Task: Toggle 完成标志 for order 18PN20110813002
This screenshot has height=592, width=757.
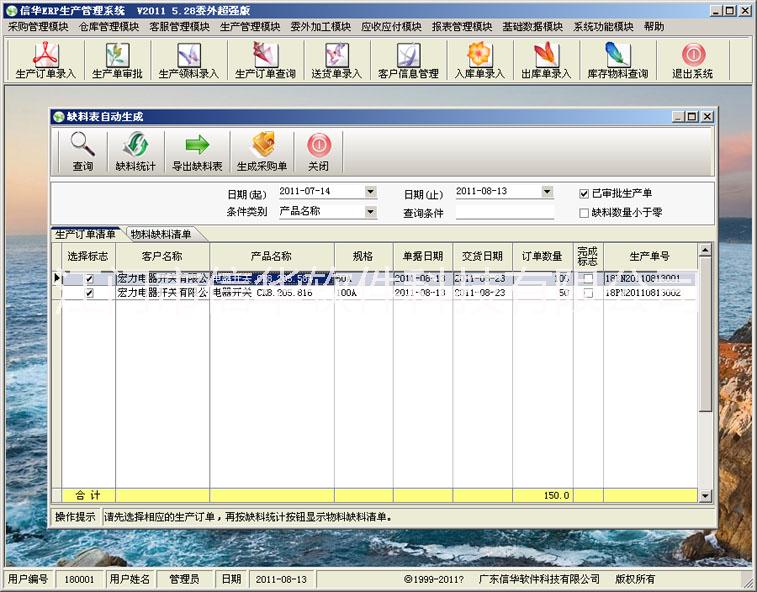Action: tap(588, 293)
